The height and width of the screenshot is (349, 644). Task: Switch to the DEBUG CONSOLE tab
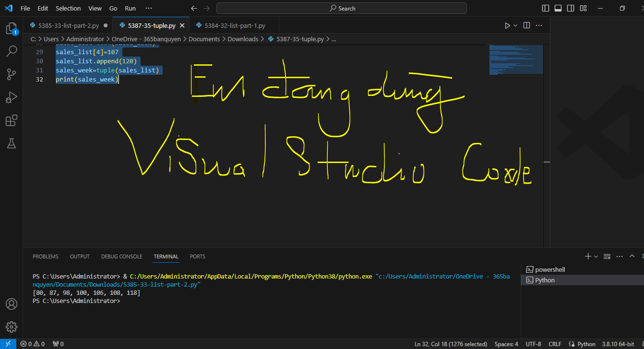tap(121, 256)
